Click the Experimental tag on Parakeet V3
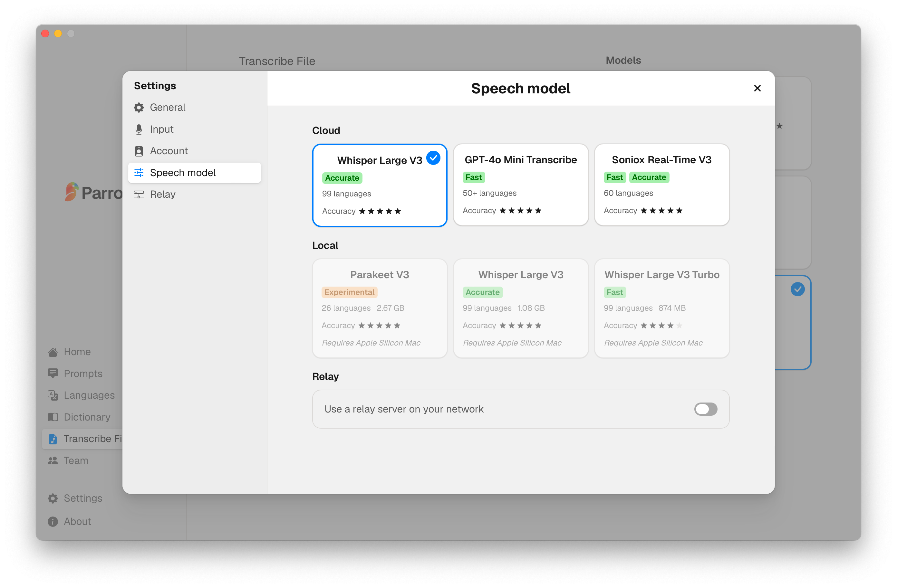 coord(349,292)
